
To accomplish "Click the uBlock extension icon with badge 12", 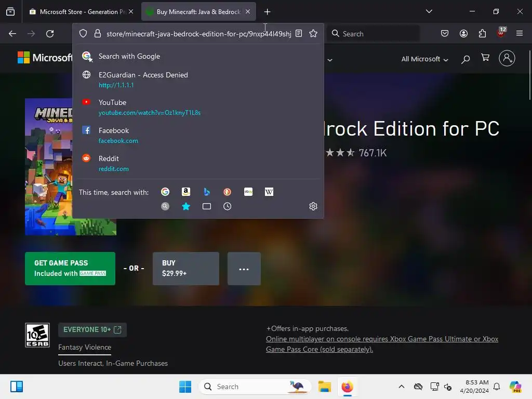I will pos(501,33).
